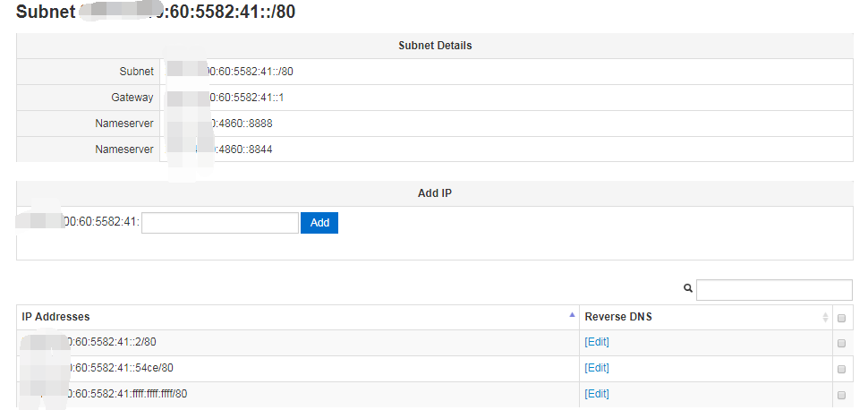Image resolution: width=868 pixels, height=410 pixels.
Task: Sort by IP Addresses using the arrow icon
Action: click(x=572, y=315)
